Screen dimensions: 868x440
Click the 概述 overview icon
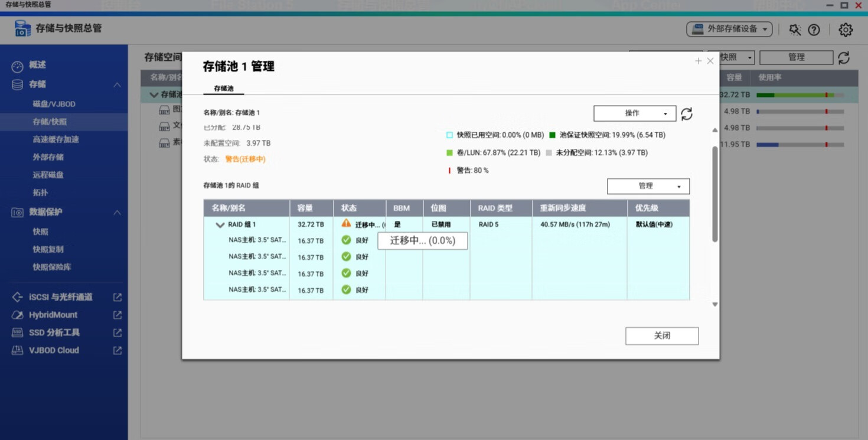(x=17, y=66)
